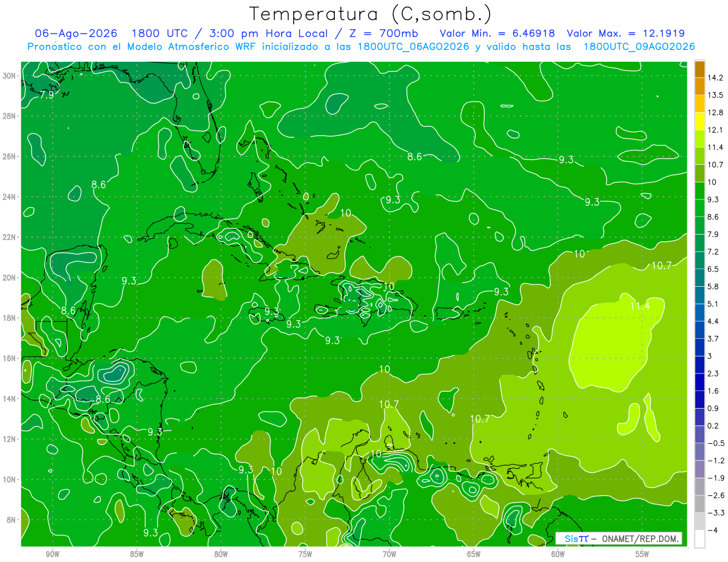Click the 18N latitude axis label

pyautogui.click(x=10, y=318)
